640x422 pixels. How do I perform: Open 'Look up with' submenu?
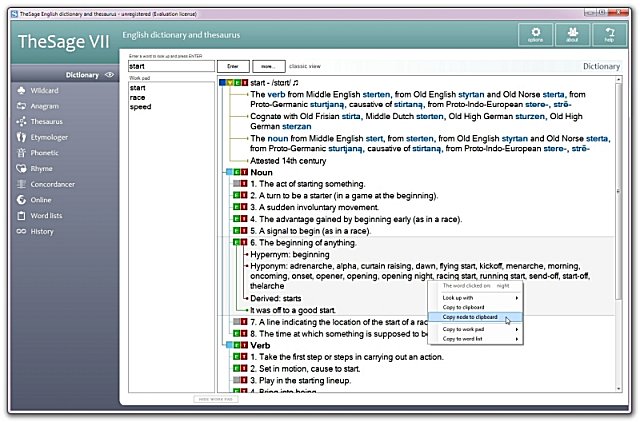tap(476, 298)
